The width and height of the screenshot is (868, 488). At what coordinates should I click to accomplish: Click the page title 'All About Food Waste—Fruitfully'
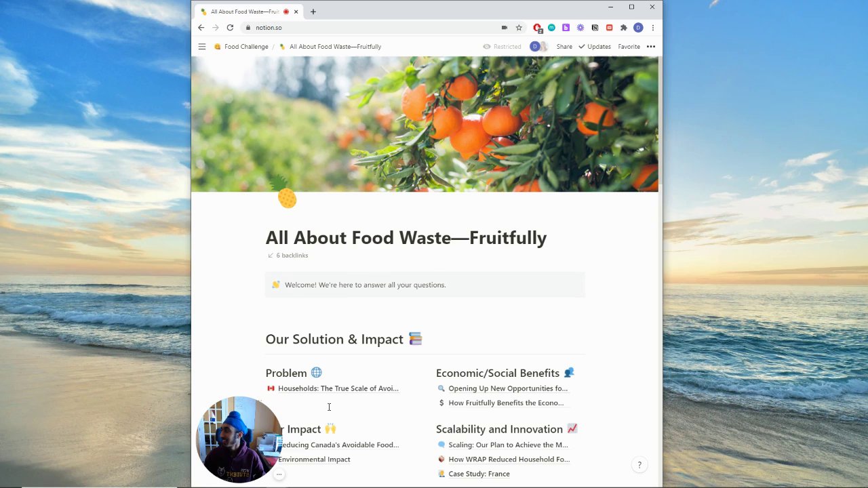tap(406, 238)
